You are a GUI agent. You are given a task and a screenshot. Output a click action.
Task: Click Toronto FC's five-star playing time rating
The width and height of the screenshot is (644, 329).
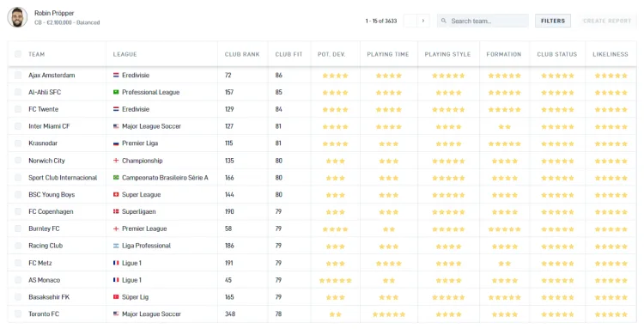pos(389,314)
